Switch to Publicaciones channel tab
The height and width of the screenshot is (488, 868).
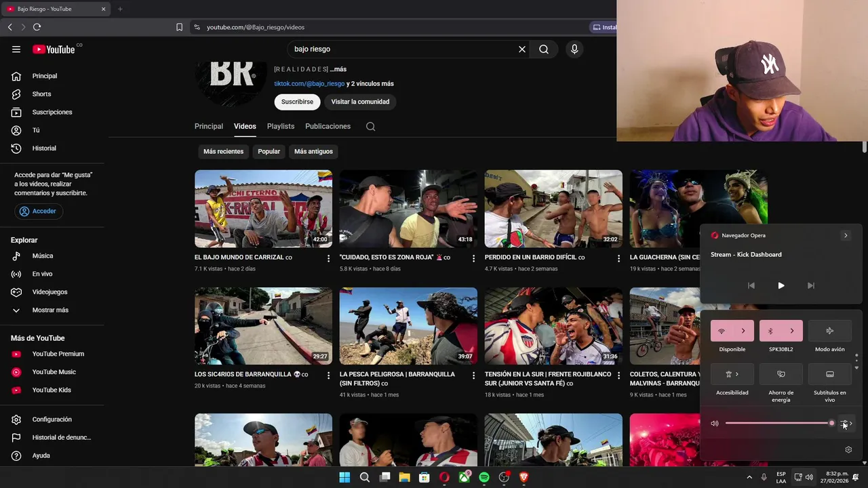click(x=328, y=126)
